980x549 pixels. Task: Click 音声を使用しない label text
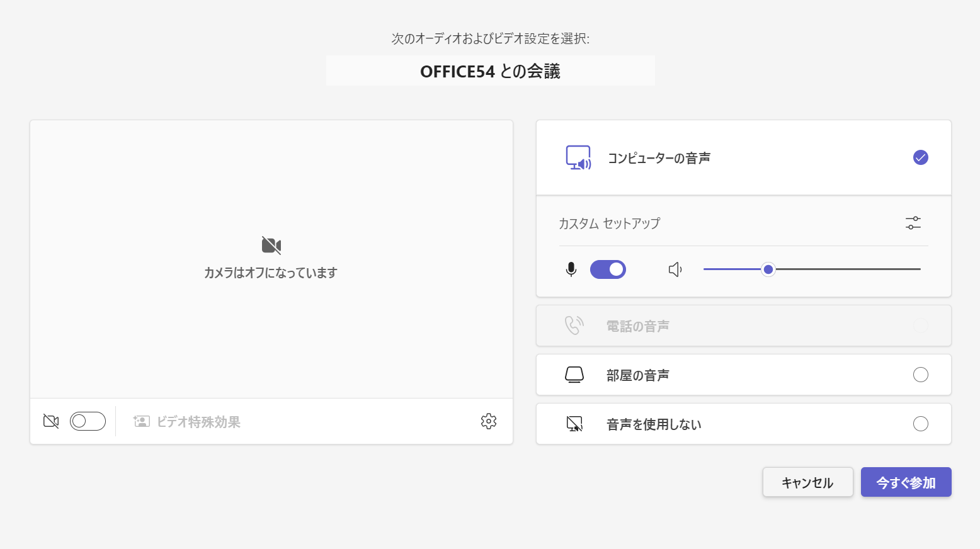[x=654, y=424]
